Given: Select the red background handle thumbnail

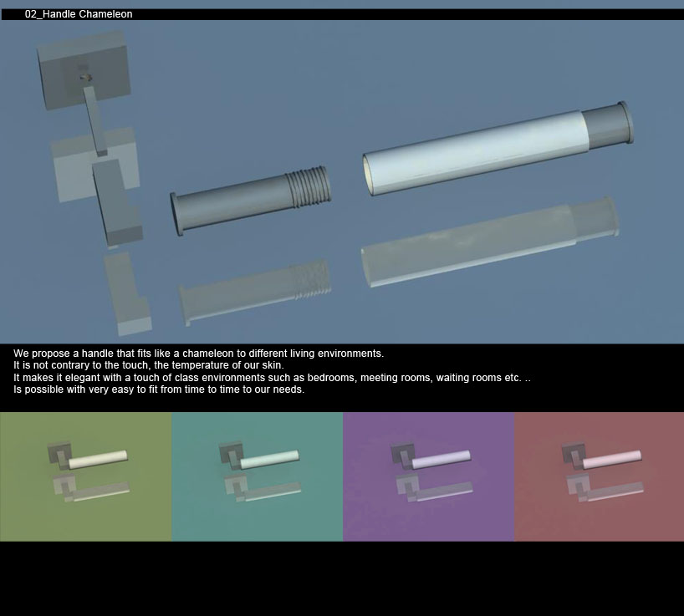Looking at the screenshot, I should (599, 476).
